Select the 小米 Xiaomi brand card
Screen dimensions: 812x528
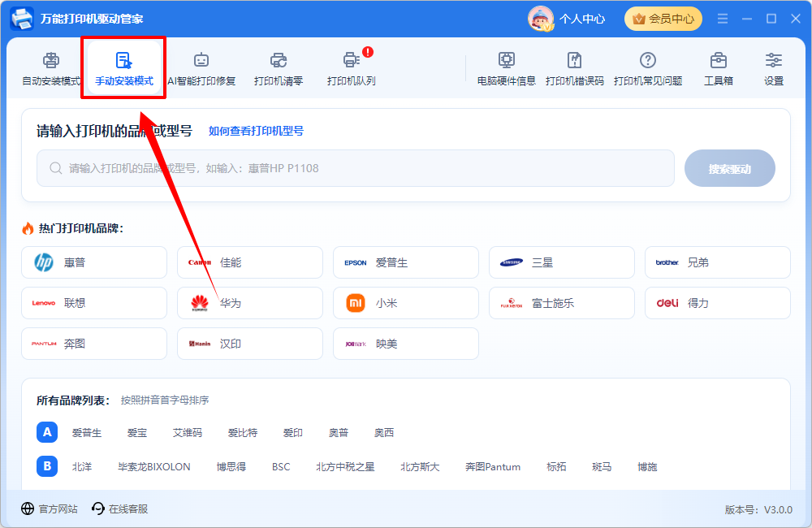[406, 303]
